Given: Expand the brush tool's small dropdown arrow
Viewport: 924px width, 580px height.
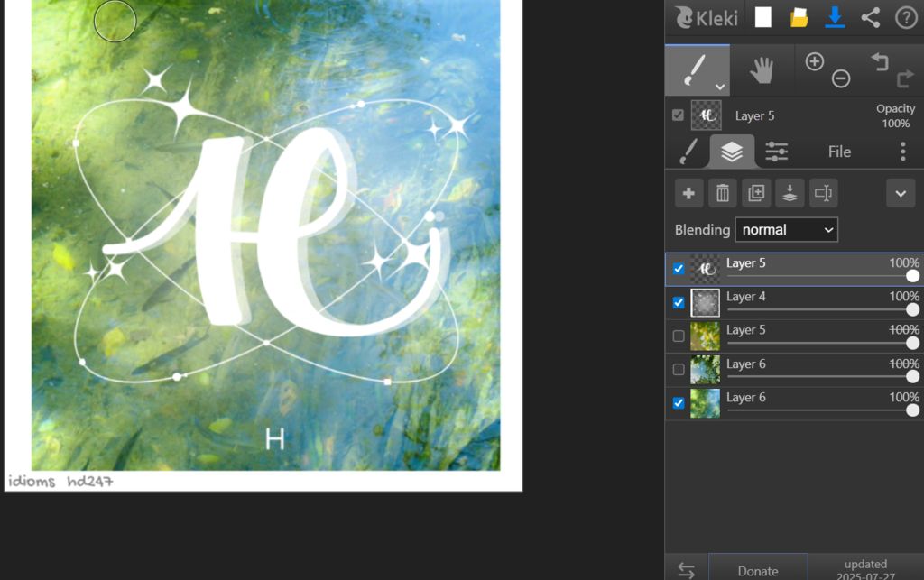Looking at the screenshot, I should point(720,87).
